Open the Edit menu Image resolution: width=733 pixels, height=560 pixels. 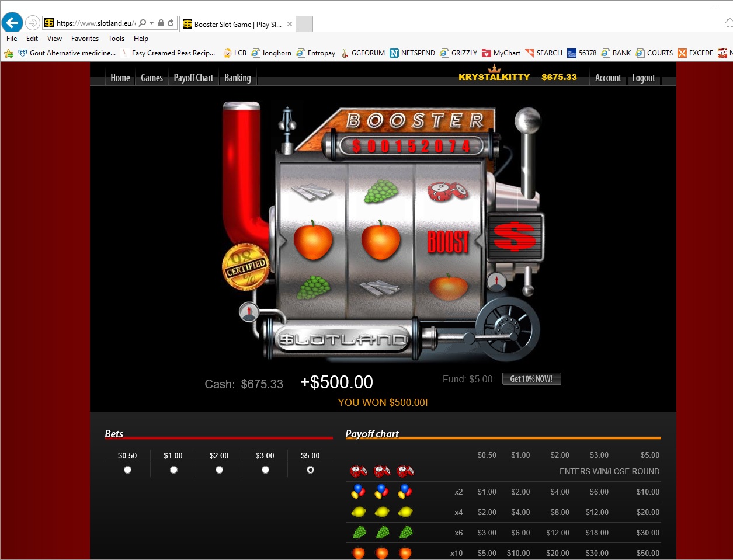coord(32,39)
